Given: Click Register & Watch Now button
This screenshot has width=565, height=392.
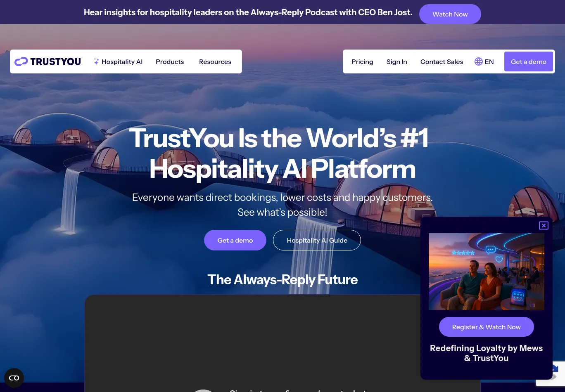Looking at the screenshot, I should point(487,327).
